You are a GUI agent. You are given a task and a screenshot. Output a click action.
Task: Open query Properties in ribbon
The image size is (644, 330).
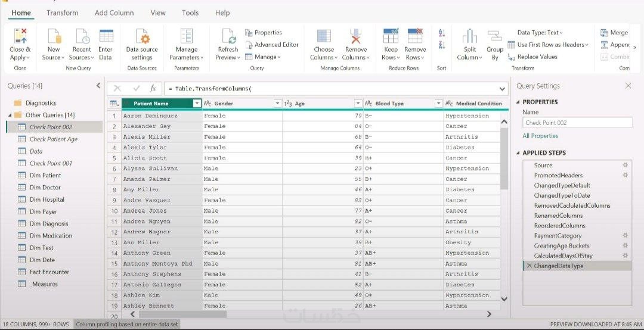pos(264,32)
